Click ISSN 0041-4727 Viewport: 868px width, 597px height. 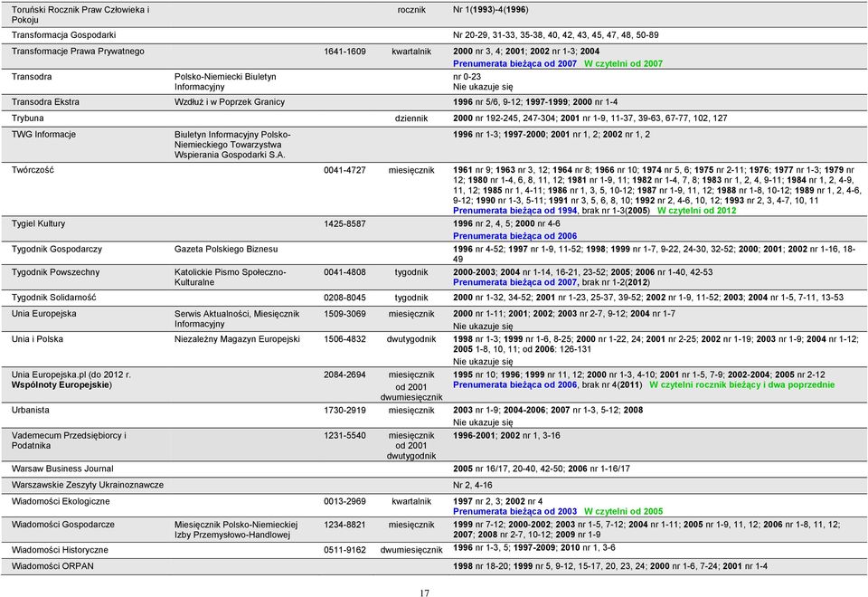344,170
